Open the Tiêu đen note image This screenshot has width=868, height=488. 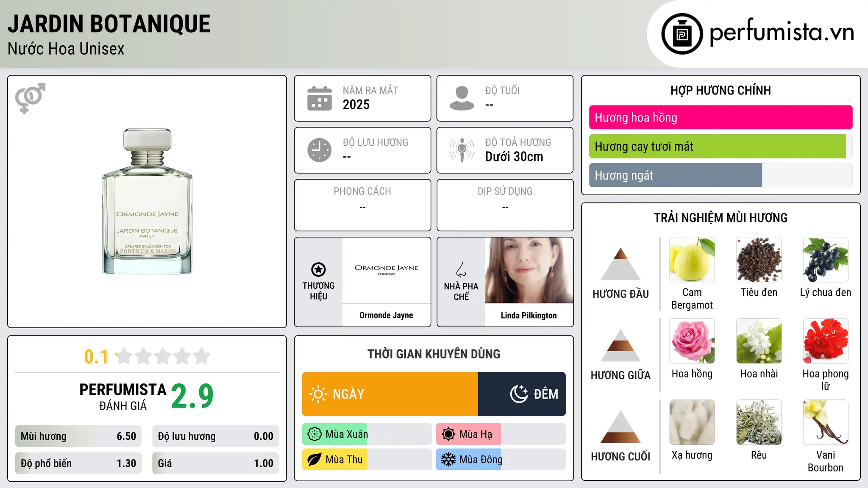(759, 260)
